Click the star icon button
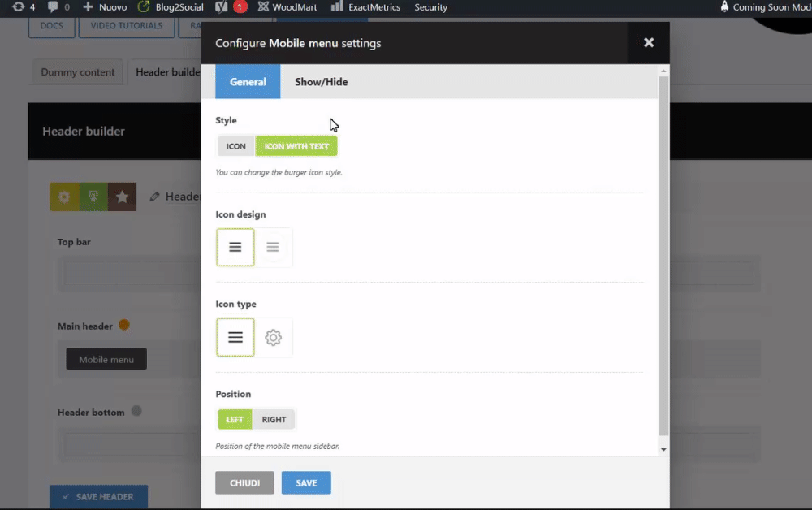The image size is (812, 510). point(123,197)
